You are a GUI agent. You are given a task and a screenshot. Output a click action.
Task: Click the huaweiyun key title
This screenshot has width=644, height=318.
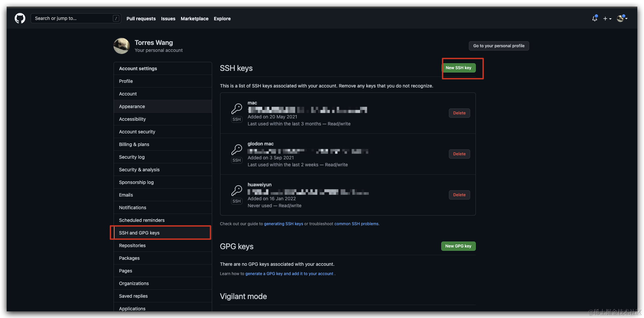click(259, 185)
